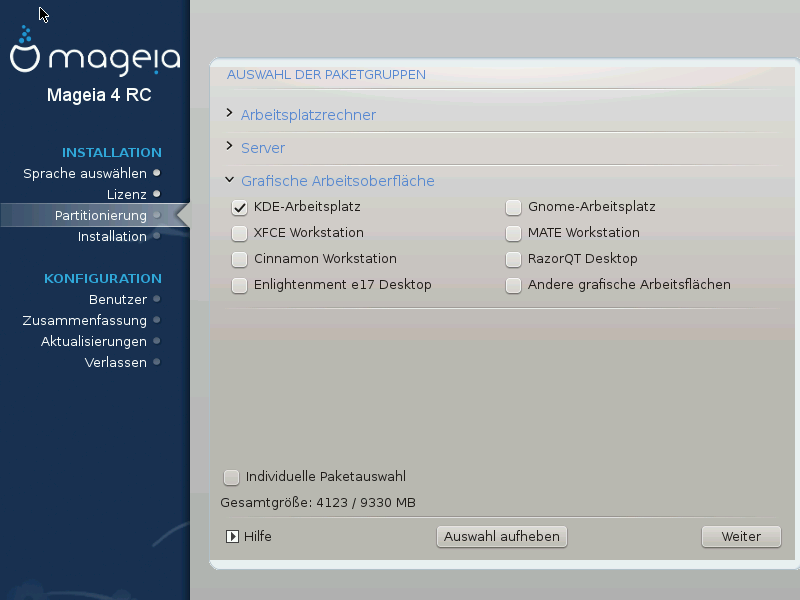Select Lizenz step in sidebar

(127, 194)
